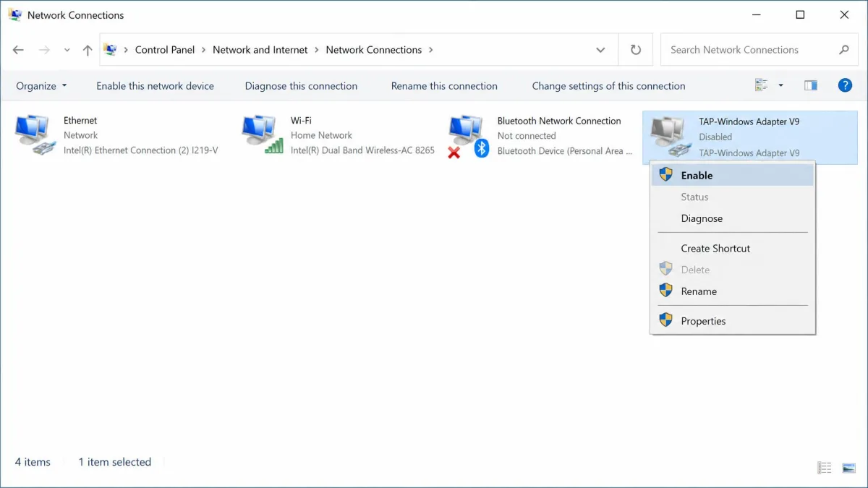The image size is (868, 488).
Task: Click Enable this network device
Action: [155, 85]
